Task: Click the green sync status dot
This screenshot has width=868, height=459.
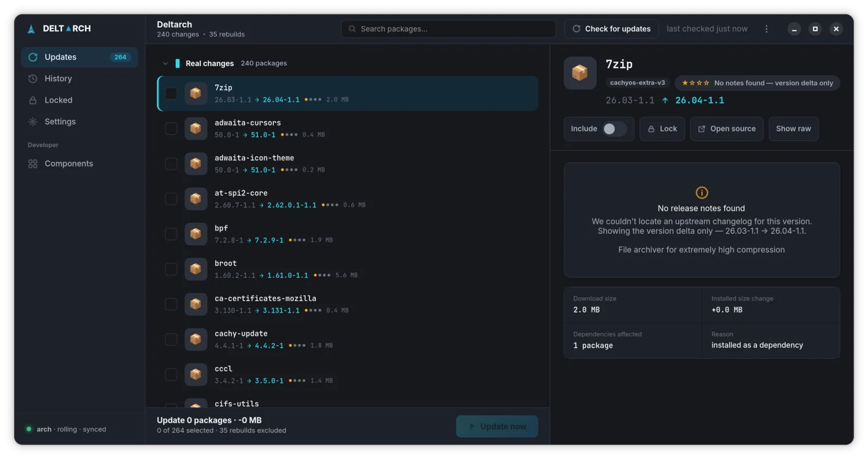Action: (29, 429)
